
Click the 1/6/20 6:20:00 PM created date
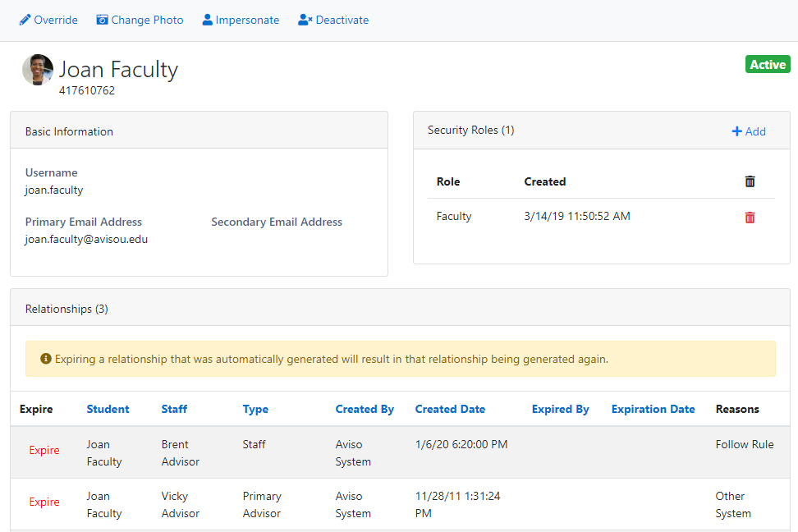tap(461, 444)
